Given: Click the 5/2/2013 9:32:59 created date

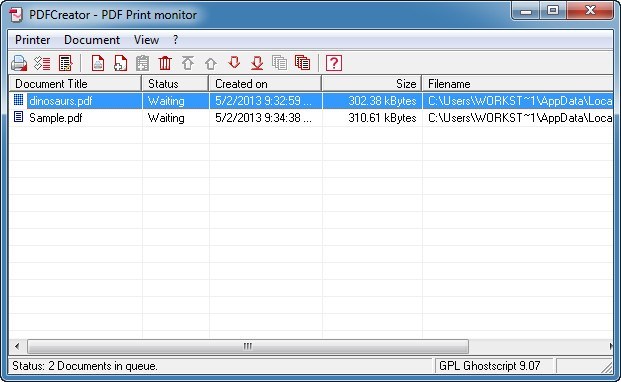Looking at the screenshot, I should coord(263,101).
